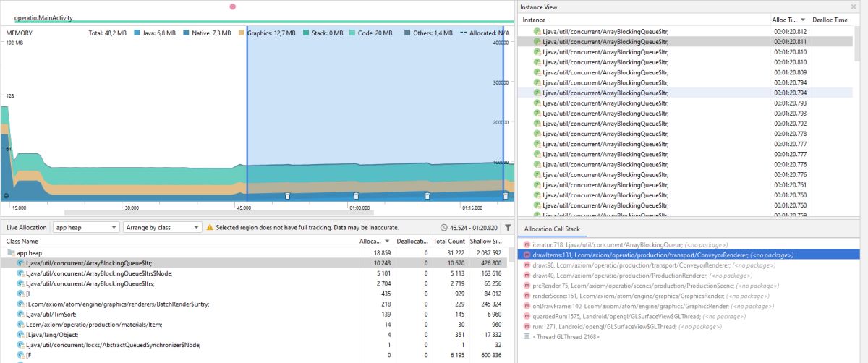This screenshot has height=363, width=868.
Task: Select drawItems:131 ConveyorRenderer stack frame
Action: click(689, 255)
